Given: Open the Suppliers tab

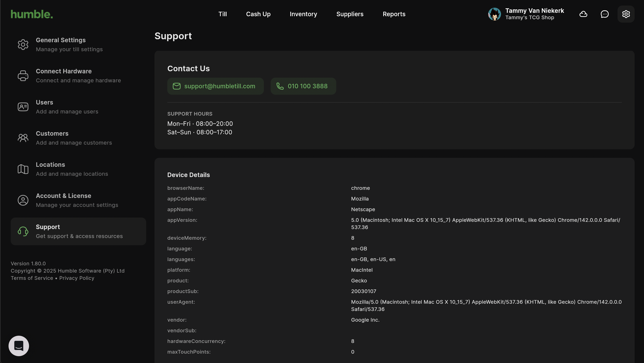Looking at the screenshot, I should coord(350,14).
